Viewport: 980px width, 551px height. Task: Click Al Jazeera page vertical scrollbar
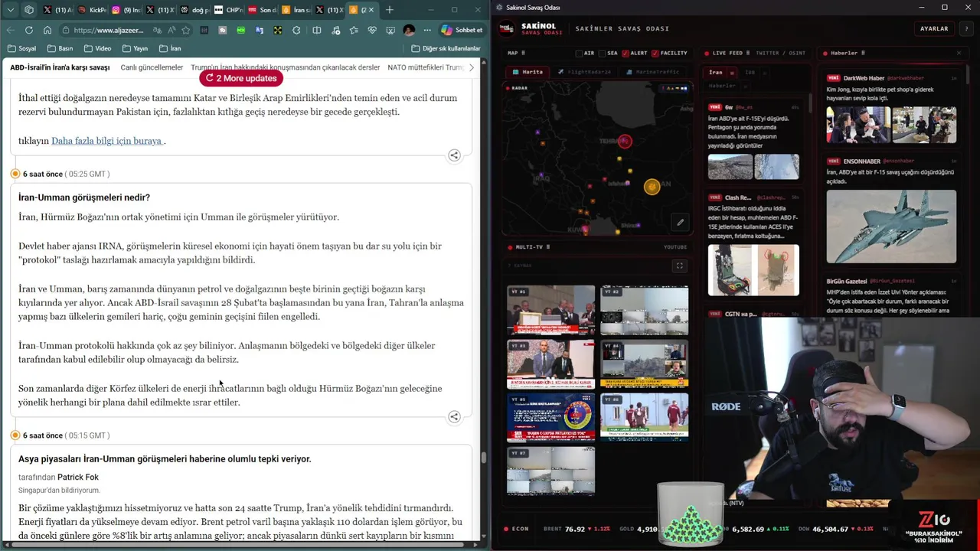(483, 457)
